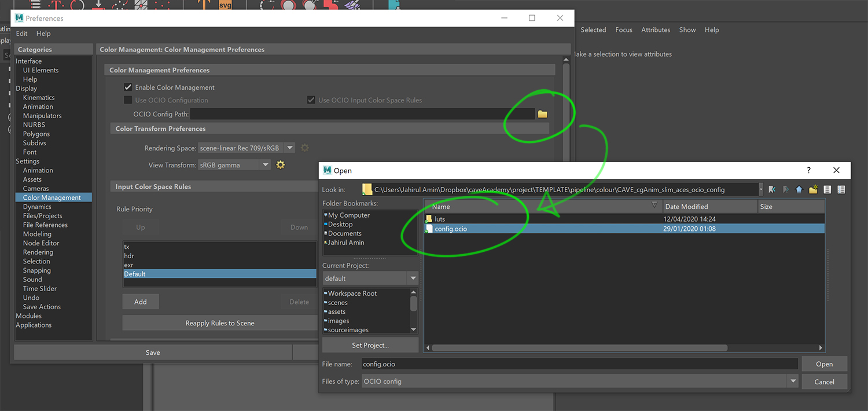
Task: Select the Default rule in list
Action: [x=220, y=274]
